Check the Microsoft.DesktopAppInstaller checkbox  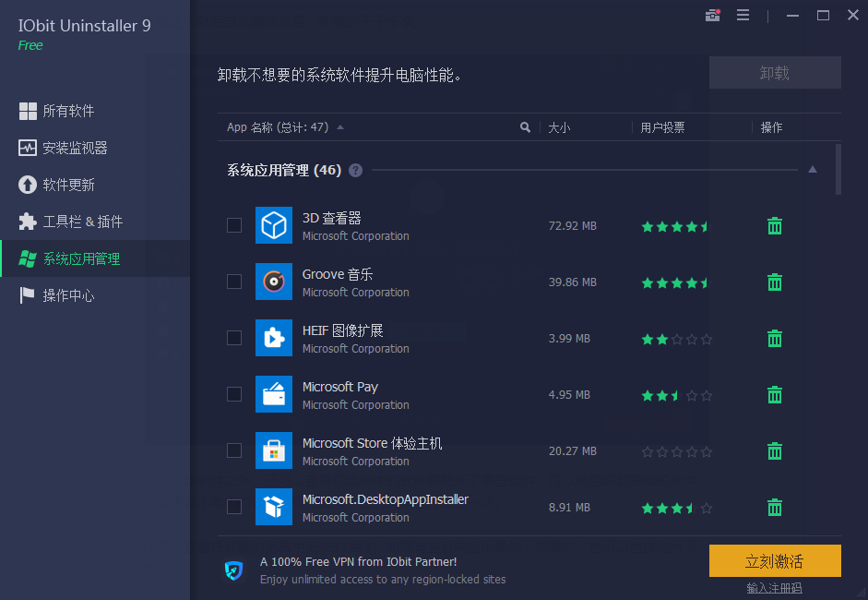tap(234, 507)
